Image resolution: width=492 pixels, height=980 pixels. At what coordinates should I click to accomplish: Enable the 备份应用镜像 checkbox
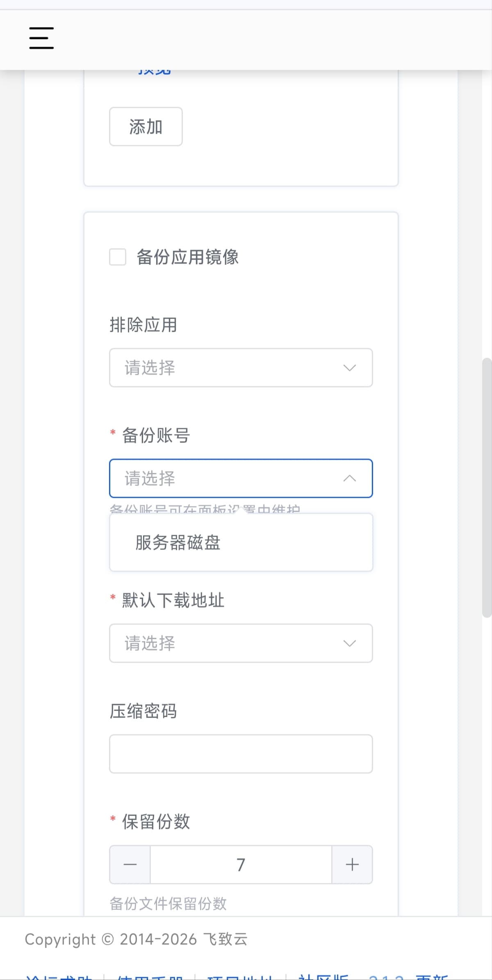pos(118,257)
